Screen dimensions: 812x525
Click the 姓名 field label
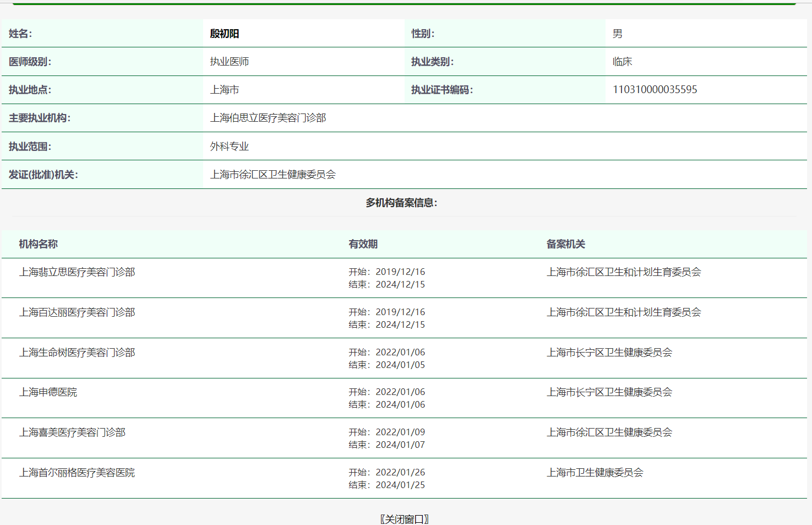[x=20, y=34]
